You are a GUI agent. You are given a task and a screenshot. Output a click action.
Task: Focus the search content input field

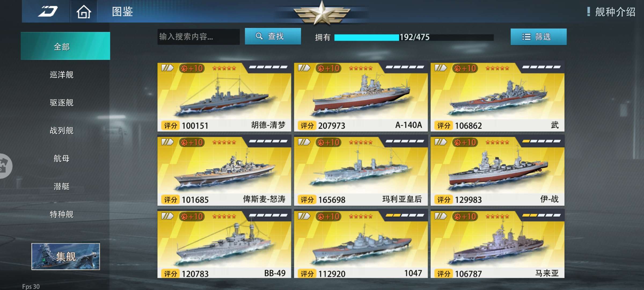point(199,37)
